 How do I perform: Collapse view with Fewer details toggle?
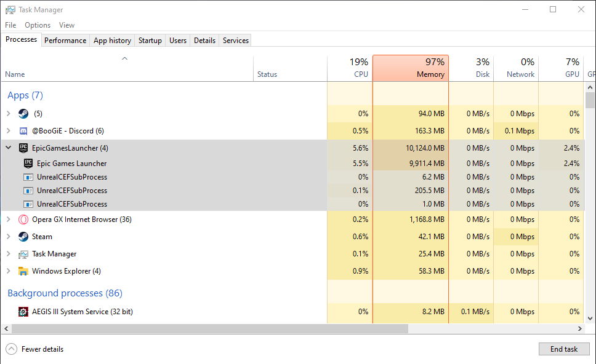pyautogui.click(x=35, y=349)
